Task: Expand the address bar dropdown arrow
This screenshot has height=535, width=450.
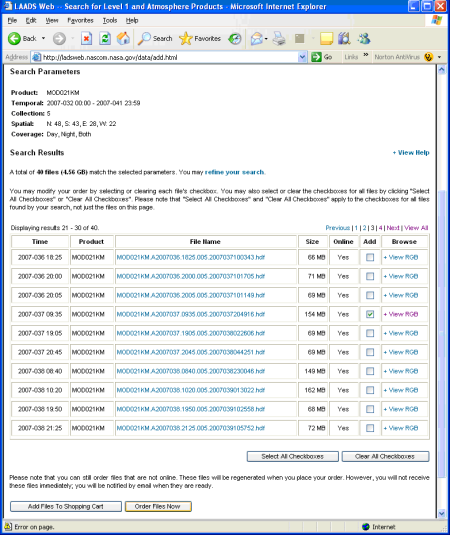Action: (302, 57)
